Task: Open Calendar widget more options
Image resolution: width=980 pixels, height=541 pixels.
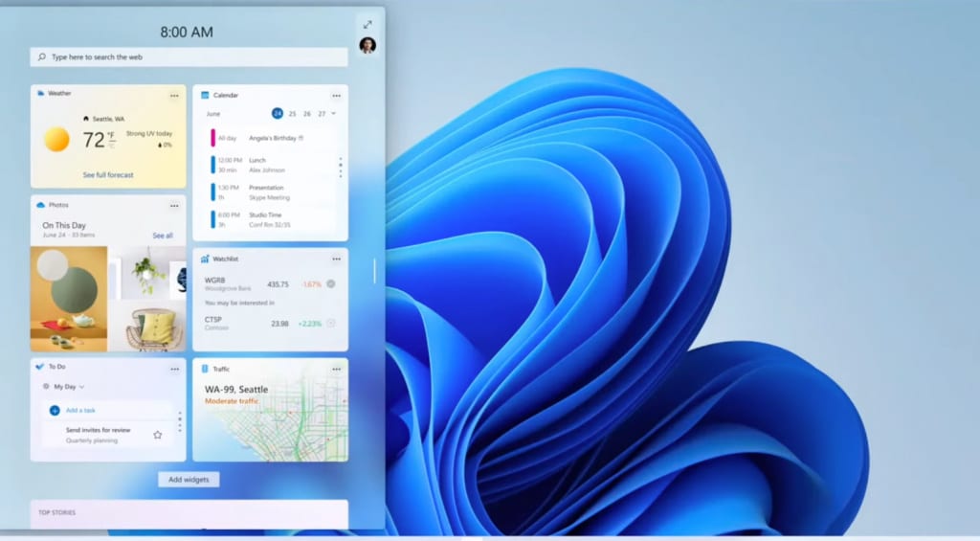Action: tap(336, 96)
